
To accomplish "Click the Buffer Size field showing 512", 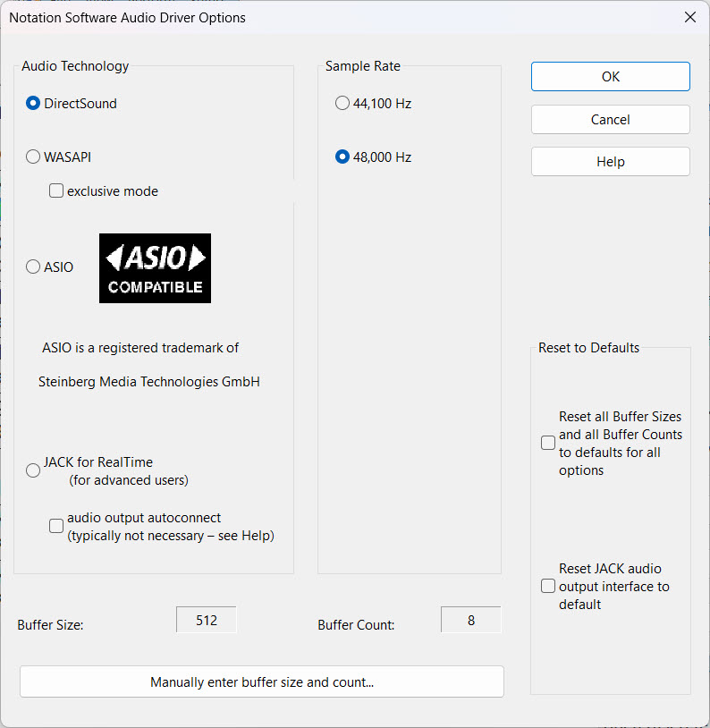I will (207, 620).
